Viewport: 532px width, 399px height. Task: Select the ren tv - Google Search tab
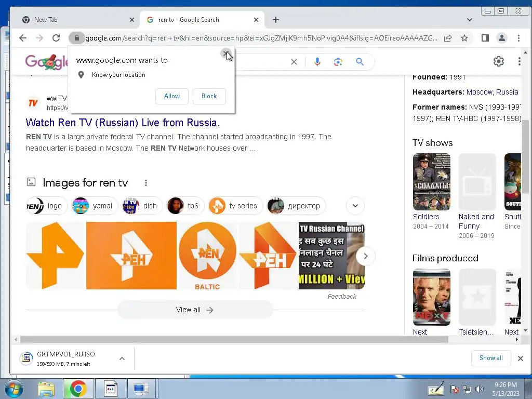pos(202,20)
